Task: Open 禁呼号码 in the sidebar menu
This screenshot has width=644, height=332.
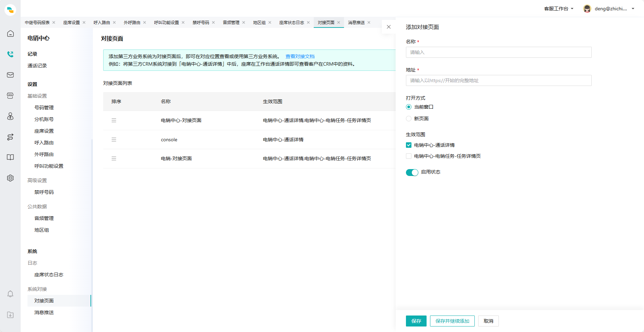Action: point(44,192)
